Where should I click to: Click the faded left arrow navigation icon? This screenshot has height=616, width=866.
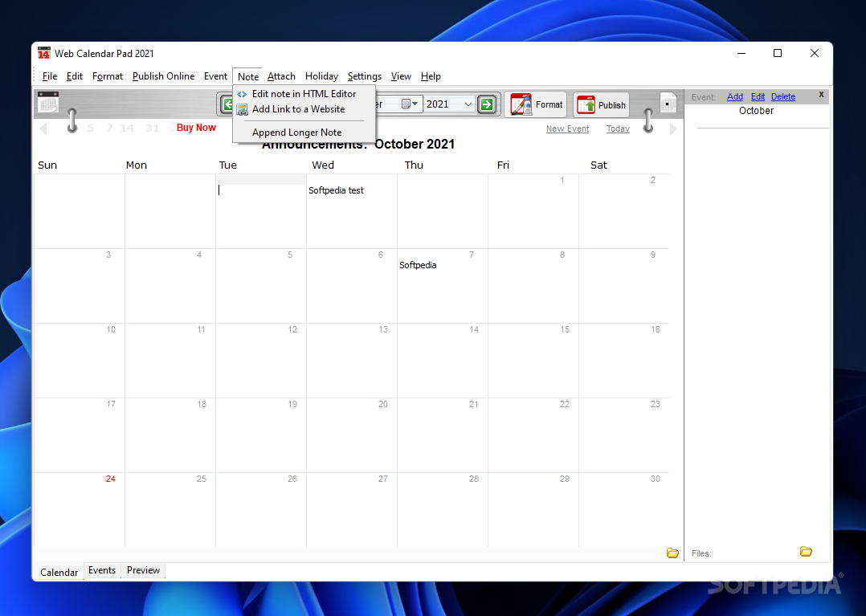[x=43, y=129]
